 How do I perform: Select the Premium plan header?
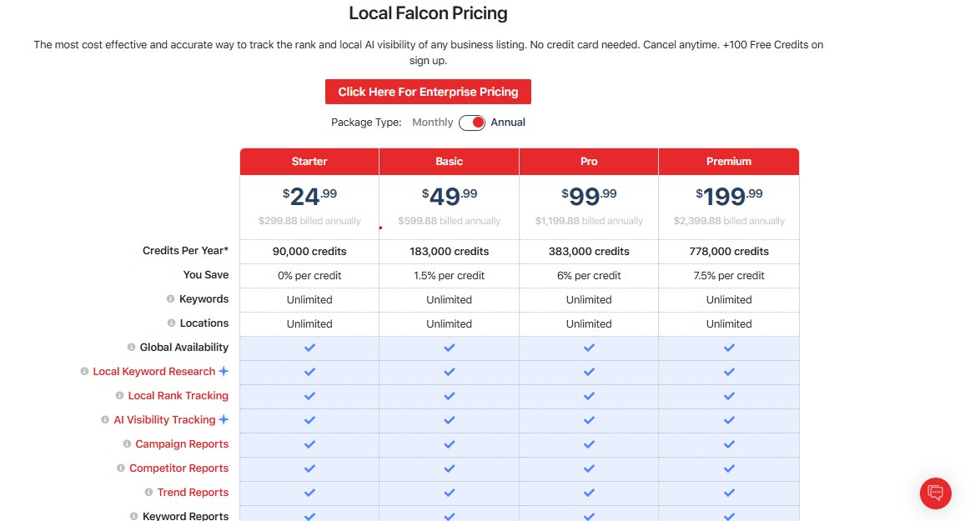[x=729, y=161]
